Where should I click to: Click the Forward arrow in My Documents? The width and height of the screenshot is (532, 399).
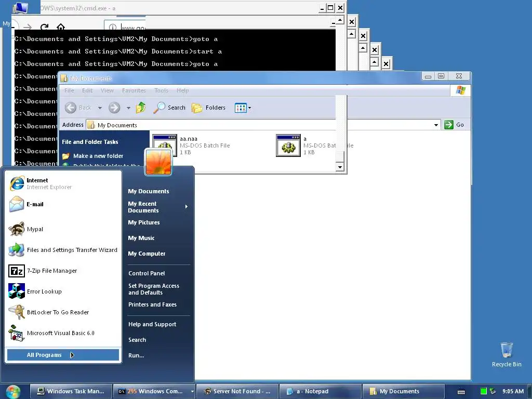point(114,108)
